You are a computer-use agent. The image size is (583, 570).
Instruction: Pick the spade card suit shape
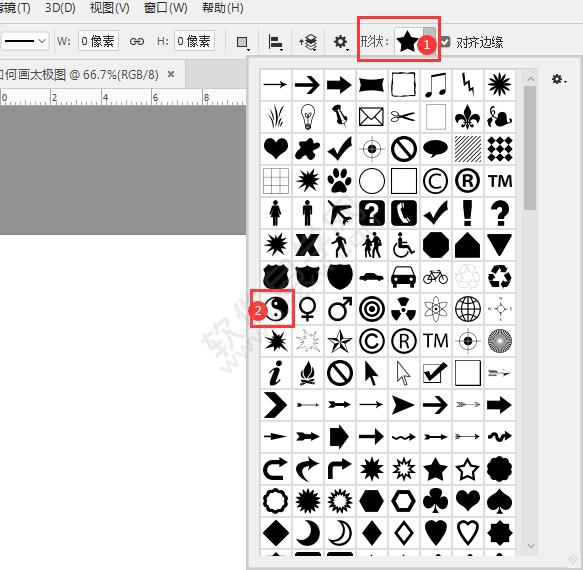coord(499,500)
